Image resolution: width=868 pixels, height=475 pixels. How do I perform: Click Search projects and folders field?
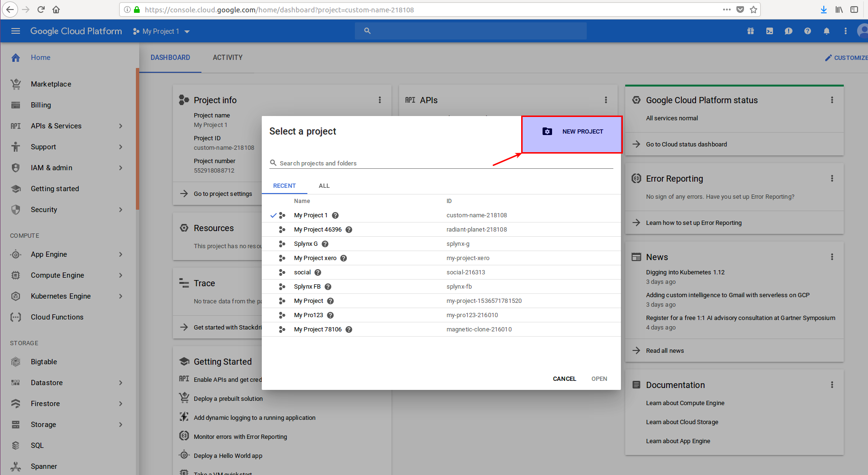441,163
